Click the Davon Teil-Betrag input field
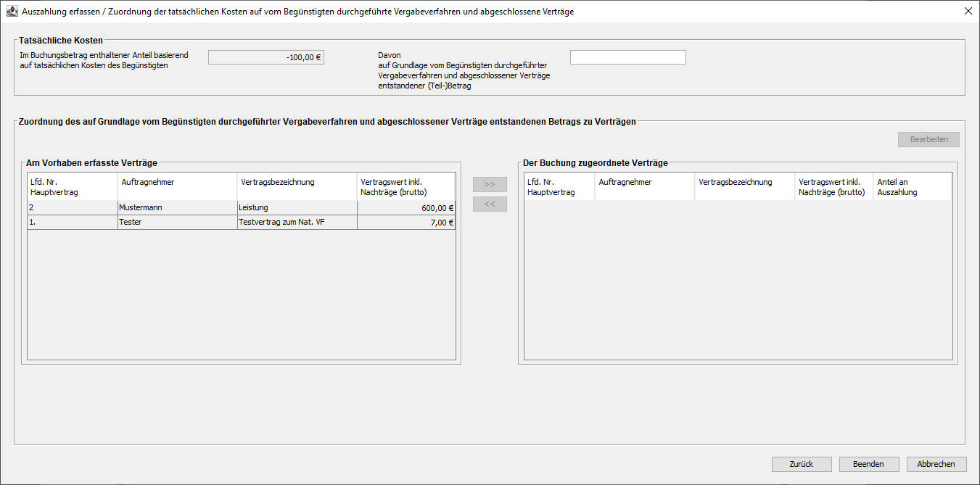The height and width of the screenshot is (485, 980). click(627, 57)
